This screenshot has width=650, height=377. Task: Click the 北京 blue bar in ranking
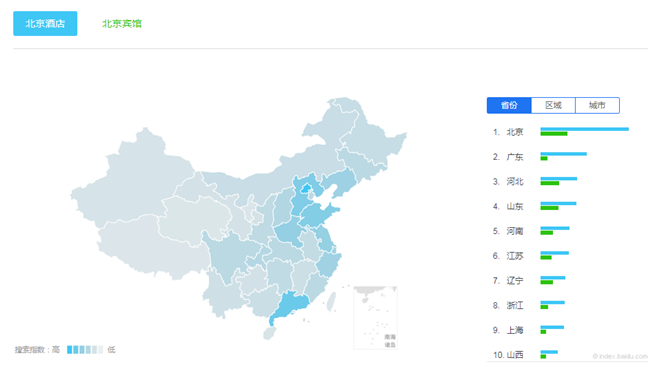585,129
